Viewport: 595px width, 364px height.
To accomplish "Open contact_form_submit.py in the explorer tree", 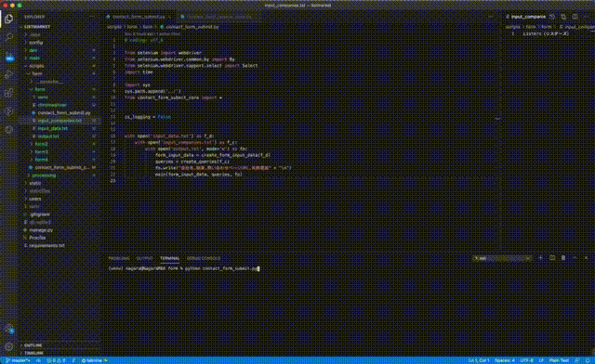I will click(x=64, y=112).
